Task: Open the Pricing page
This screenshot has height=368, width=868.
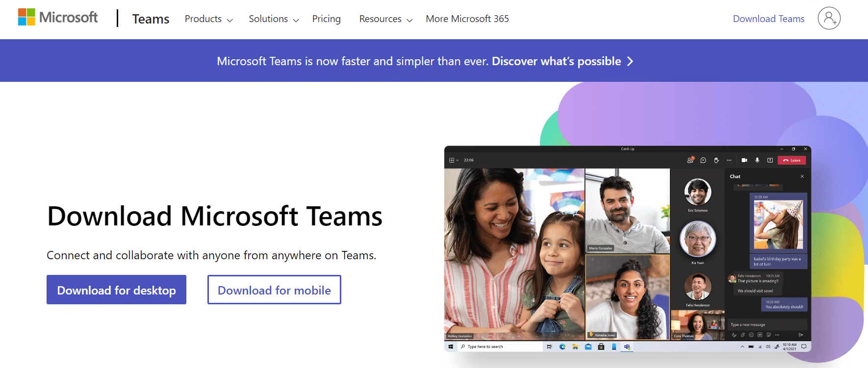Action: pos(327,19)
